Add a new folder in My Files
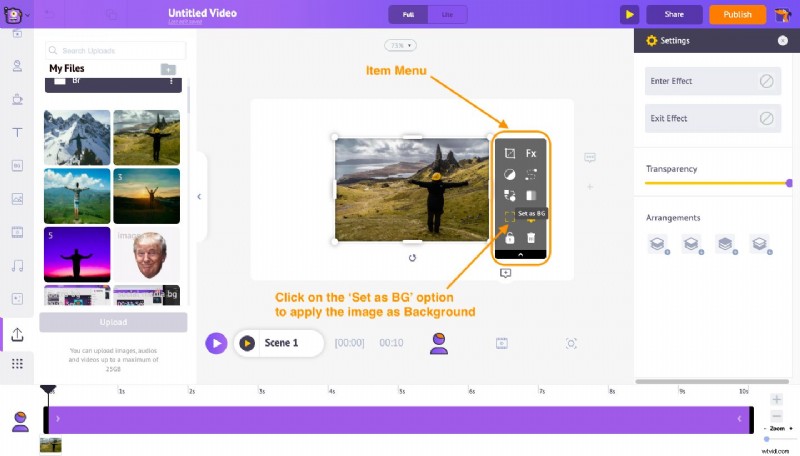 coord(168,69)
